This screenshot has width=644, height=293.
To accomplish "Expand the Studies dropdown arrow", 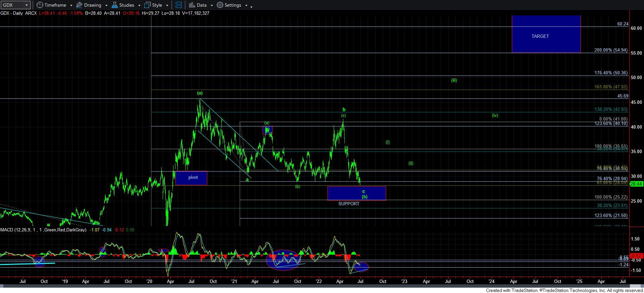I will point(139,5).
